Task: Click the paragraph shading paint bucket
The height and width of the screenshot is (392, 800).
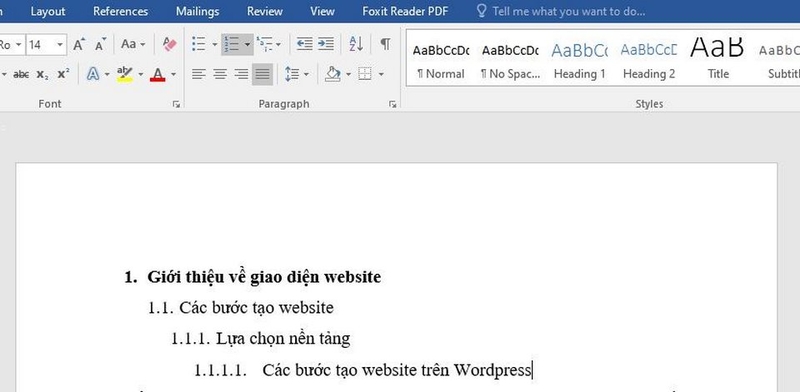Action: tap(333, 75)
